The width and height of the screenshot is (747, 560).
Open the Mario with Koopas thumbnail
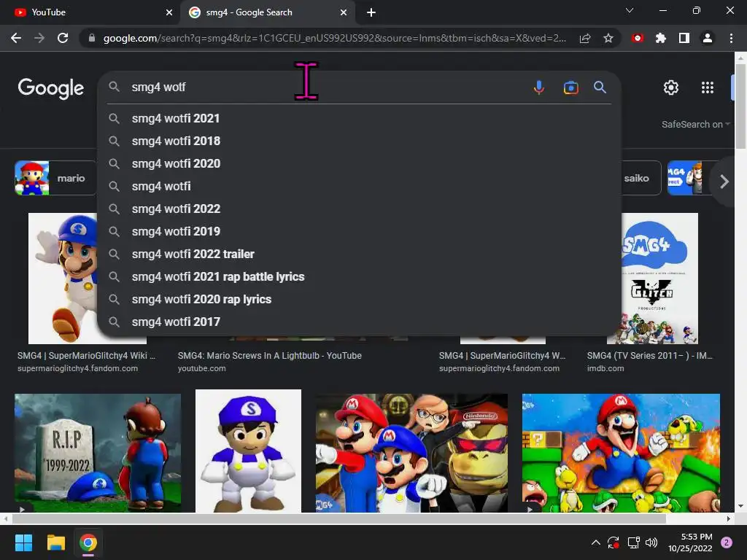pyautogui.click(x=621, y=453)
